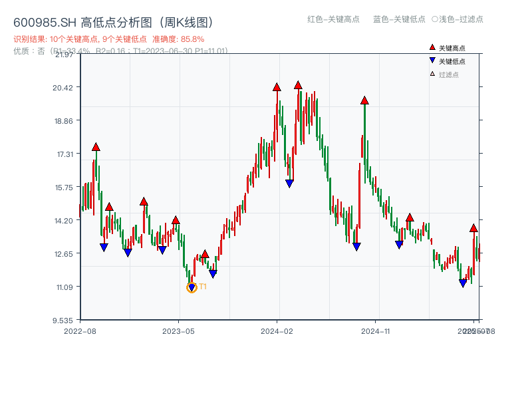Screen dimensions: 532x399
Task: Click the red triangle on the highest 20.42 peak
Action: 277,86
